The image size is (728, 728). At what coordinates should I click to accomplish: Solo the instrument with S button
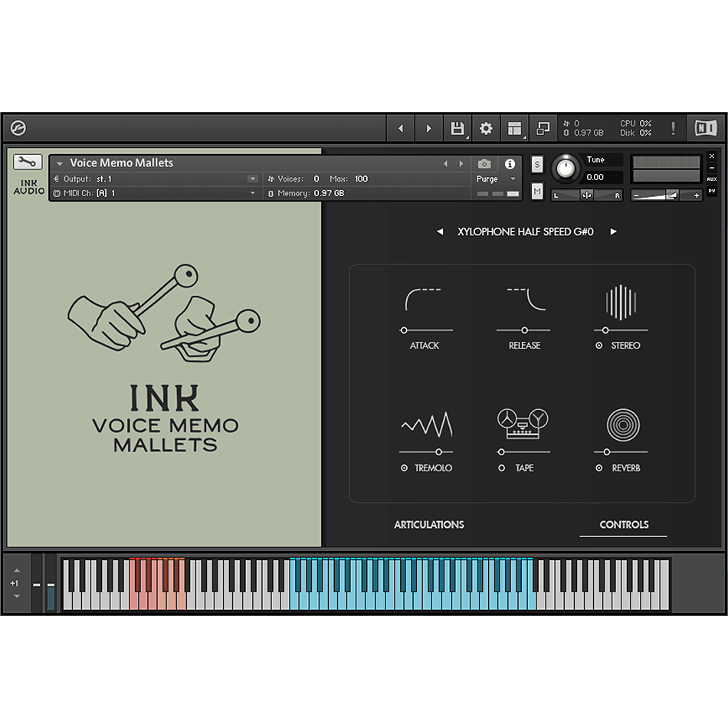point(537,165)
